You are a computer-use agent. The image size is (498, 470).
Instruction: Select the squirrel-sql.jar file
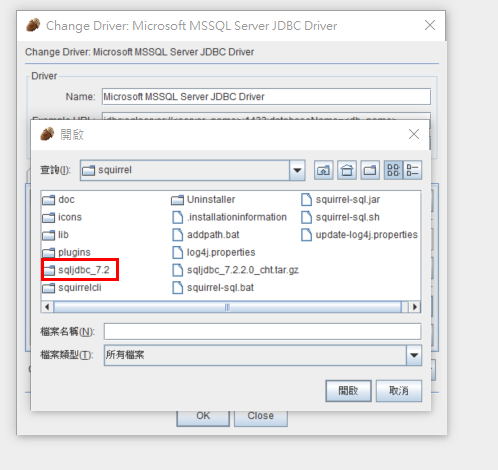340,200
